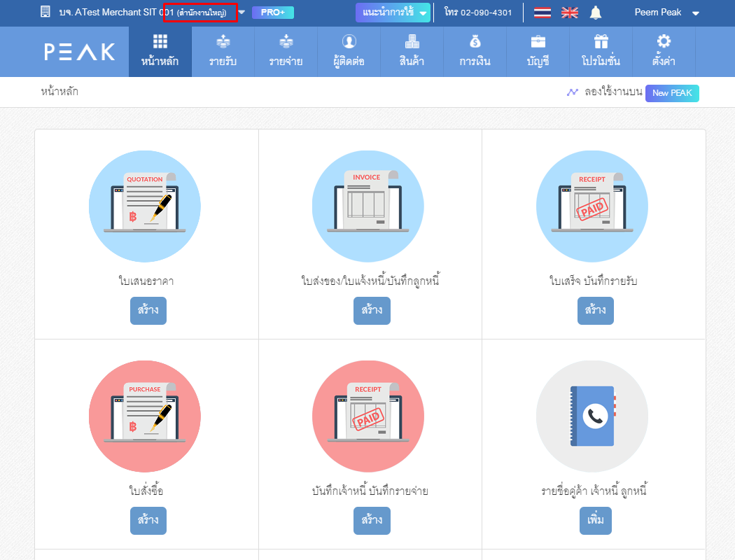Image resolution: width=735 pixels, height=560 pixels.
Task: Click the New PEAK button
Action: click(671, 92)
